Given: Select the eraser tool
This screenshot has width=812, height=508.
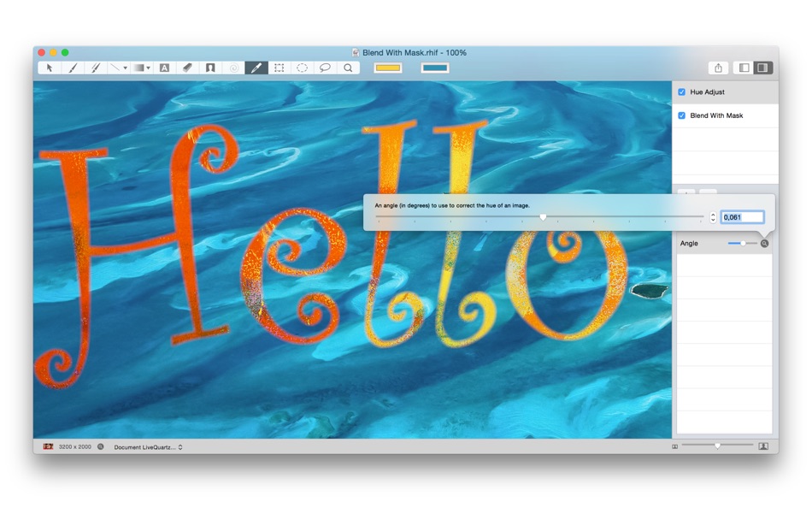Looking at the screenshot, I should 187,68.
